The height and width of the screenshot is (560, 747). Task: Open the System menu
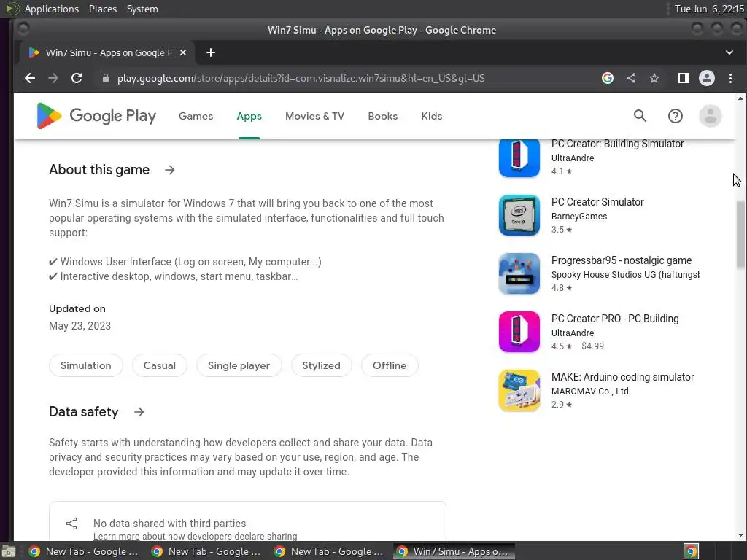coord(142,9)
